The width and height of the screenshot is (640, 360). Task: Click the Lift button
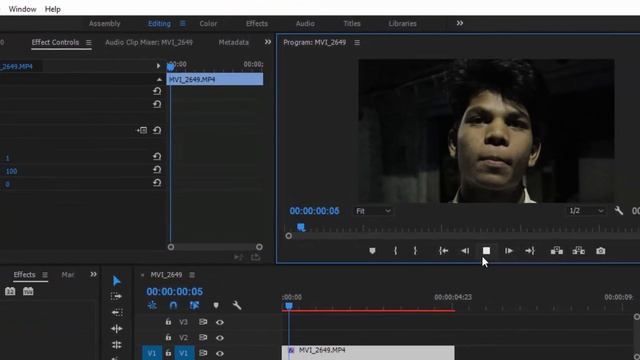pyautogui.click(x=557, y=251)
